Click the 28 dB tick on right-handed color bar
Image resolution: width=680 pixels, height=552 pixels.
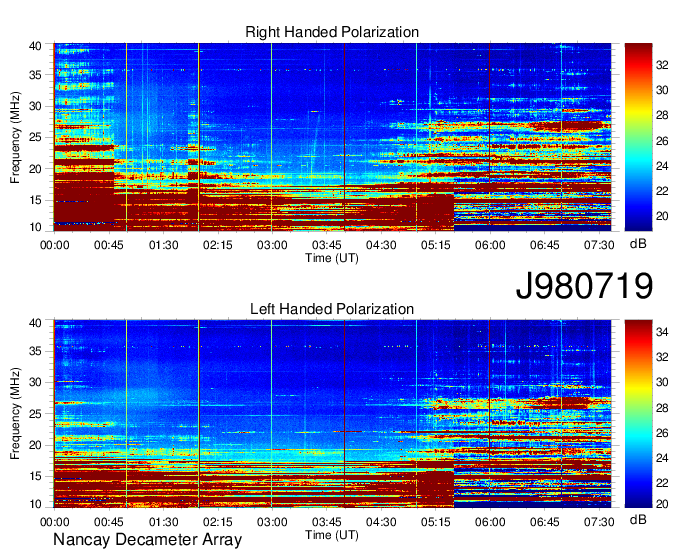(x=662, y=115)
